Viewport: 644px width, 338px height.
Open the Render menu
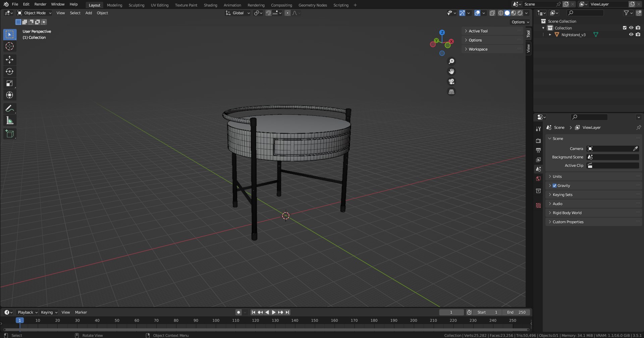coord(40,4)
